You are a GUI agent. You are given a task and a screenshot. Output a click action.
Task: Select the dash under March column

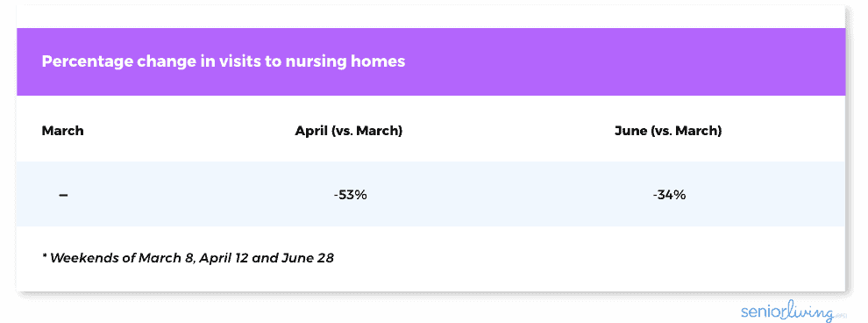coord(63,195)
